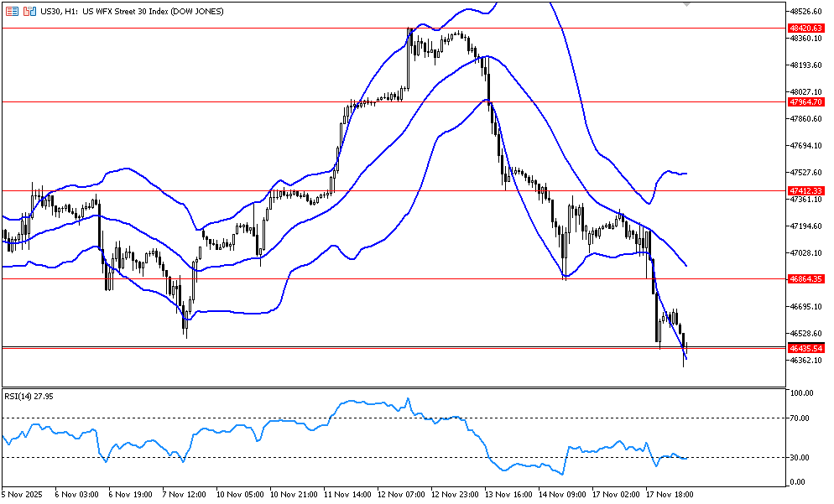Image resolution: width=834 pixels, height=504 pixels.
Task: Toggle the One Click Trading panel icon
Action: click(x=30, y=12)
